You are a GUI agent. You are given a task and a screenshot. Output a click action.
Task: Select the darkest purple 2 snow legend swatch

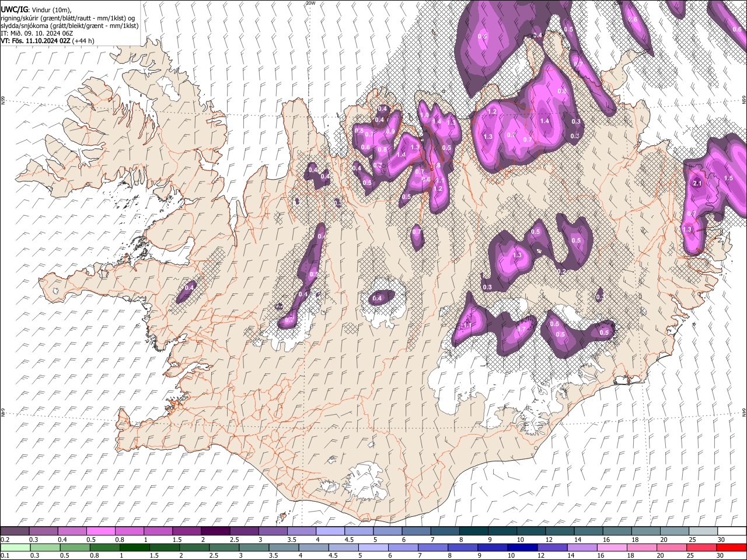(x=215, y=531)
